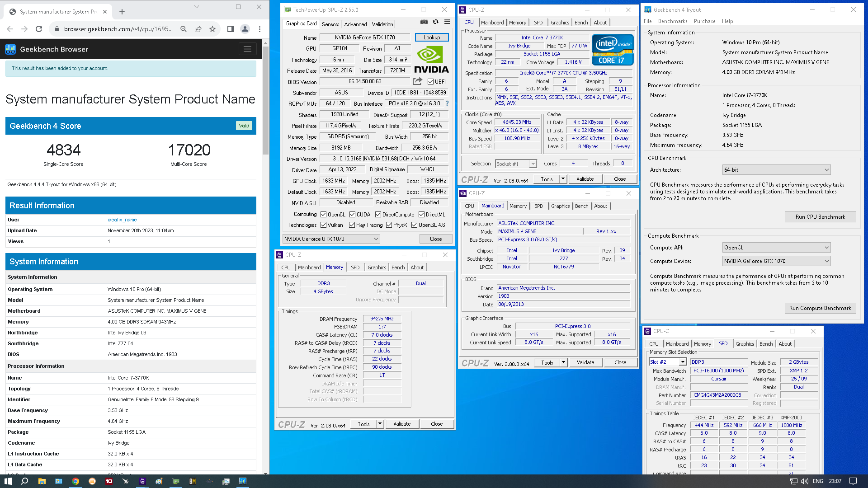Viewport: 868px width, 488px height.
Task: Open the Windows Start menu
Action: click(x=8, y=481)
